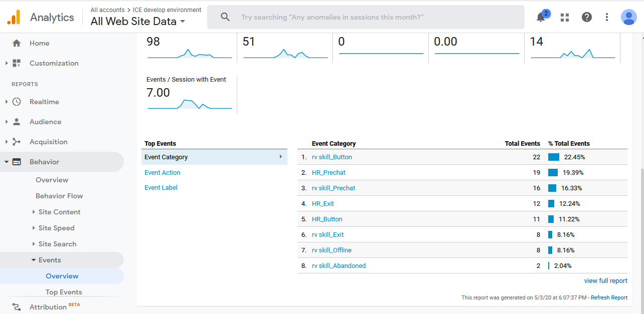Open the notifications bell icon

(541, 18)
